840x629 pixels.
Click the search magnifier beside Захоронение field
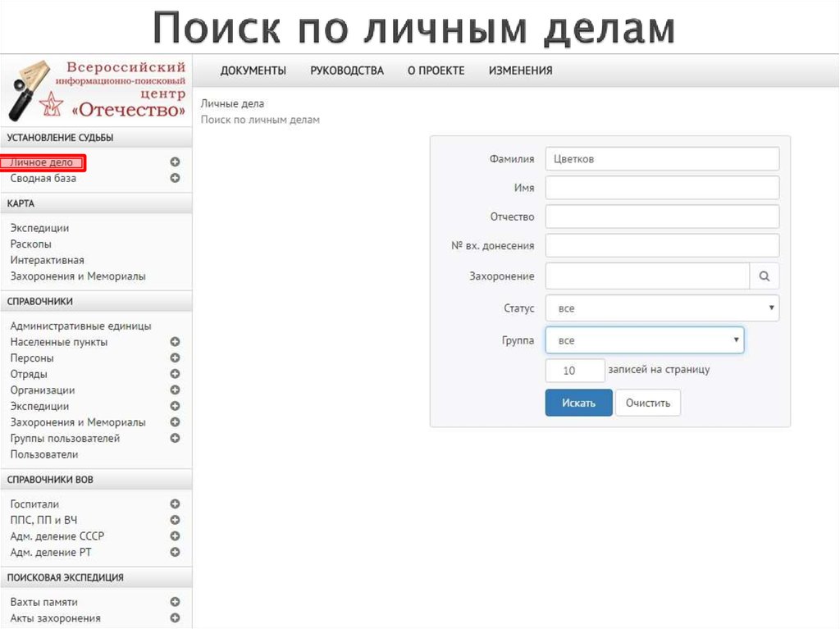[765, 276]
